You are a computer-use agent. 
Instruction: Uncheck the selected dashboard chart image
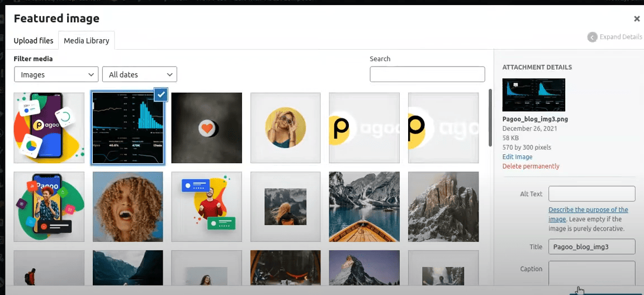[x=161, y=95]
